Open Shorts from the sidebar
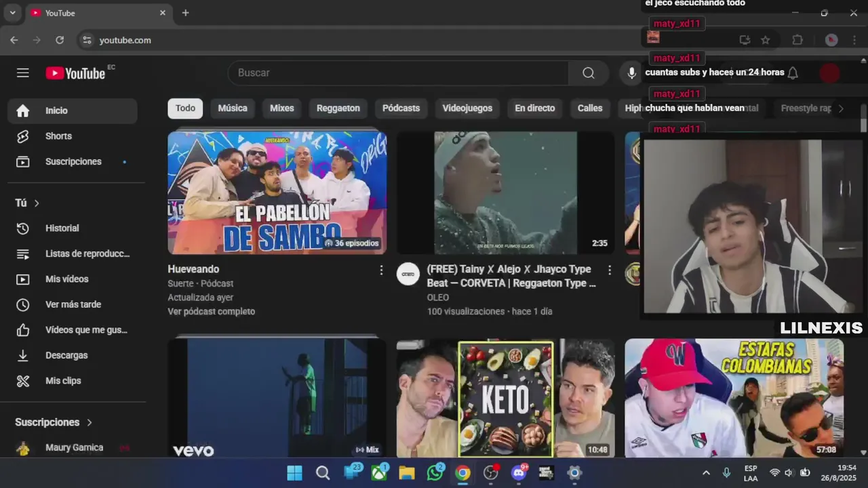 pyautogui.click(x=73, y=136)
